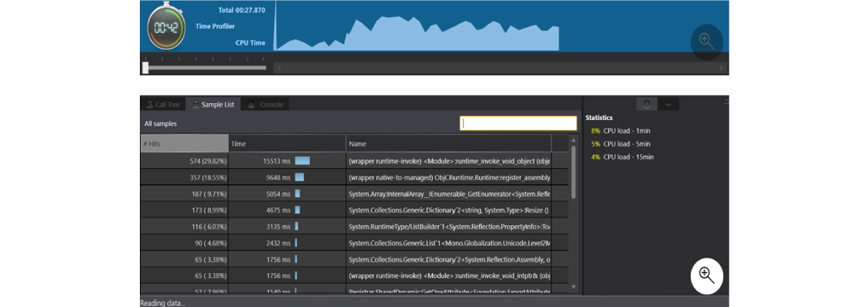This screenshot has width=868, height=307.
Task: Click Total 00:27.870 label
Action: [242, 10]
